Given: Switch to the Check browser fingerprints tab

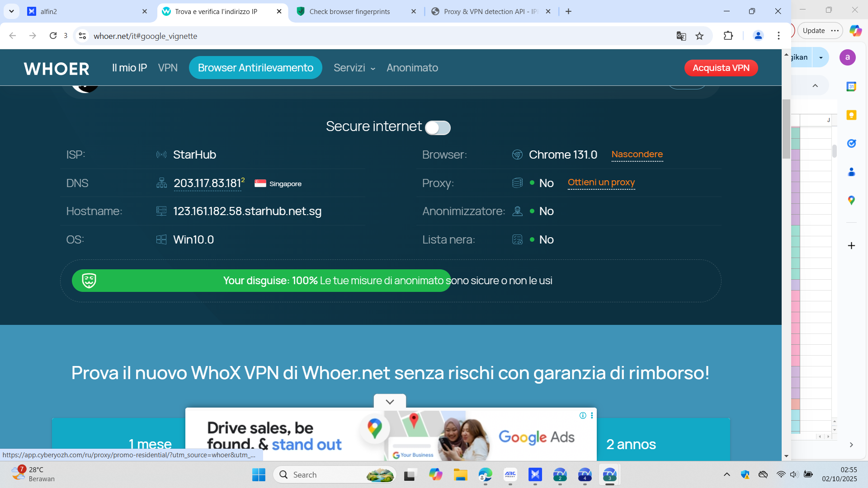Looking at the screenshot, I should [x=349, y=12].
